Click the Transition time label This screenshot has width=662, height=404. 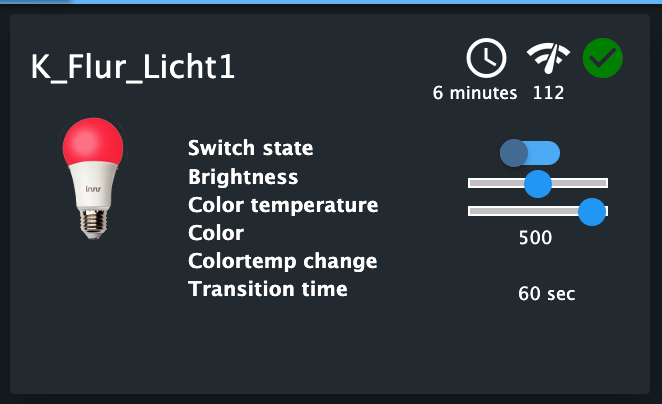(x=268, y=289)
